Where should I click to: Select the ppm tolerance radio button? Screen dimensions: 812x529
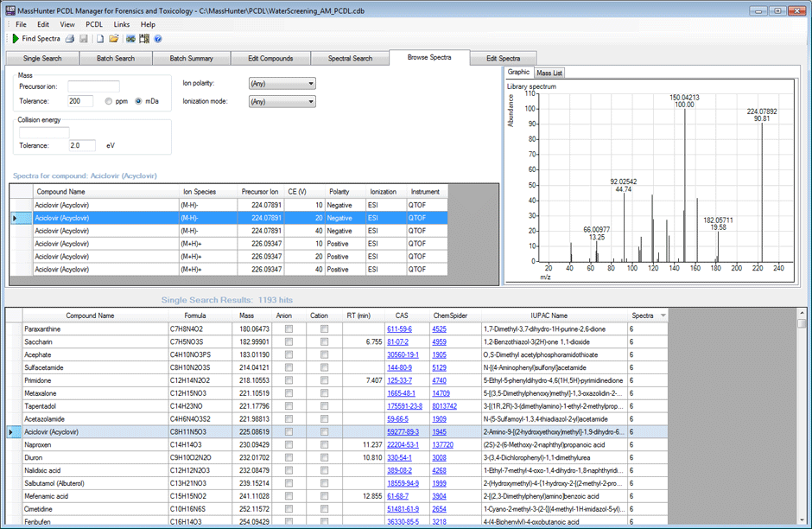click(x=108, y=101)
